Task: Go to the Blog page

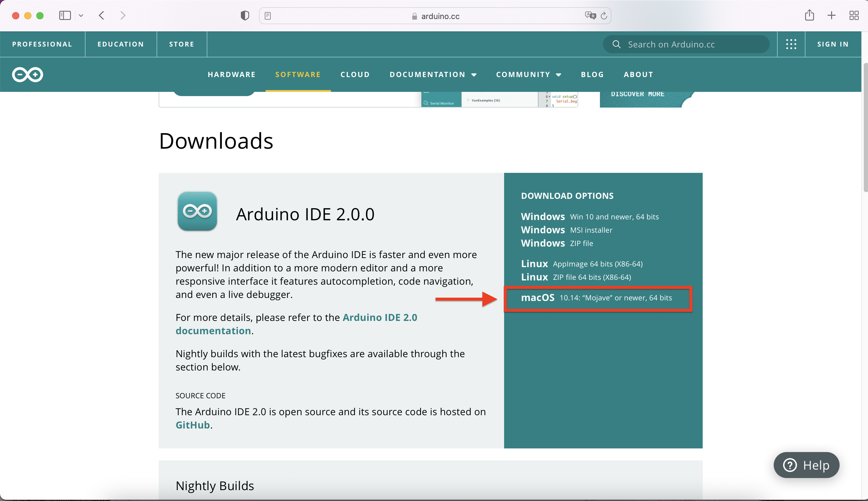Action: coord(592,74)
